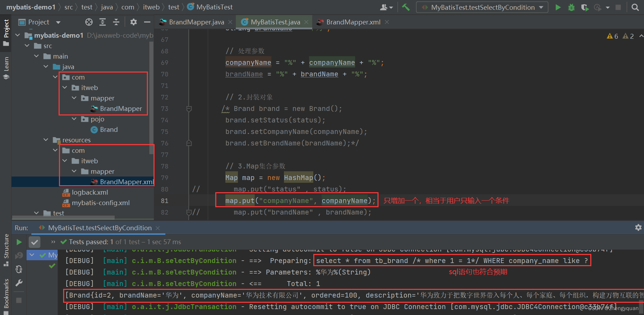
Task: Run with coverage icon
Action: tap(585, 7)
